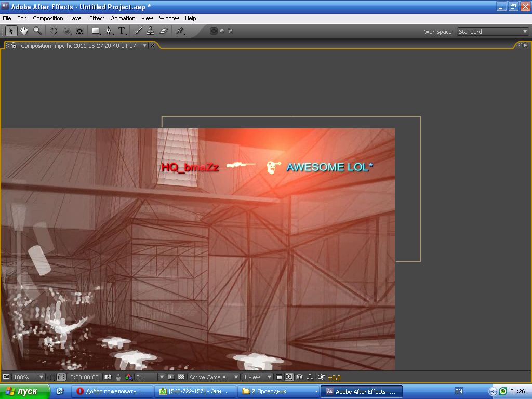This screenshot has height=399, width=532.
Task: Open the Composition menu
Action: [48, 18]
